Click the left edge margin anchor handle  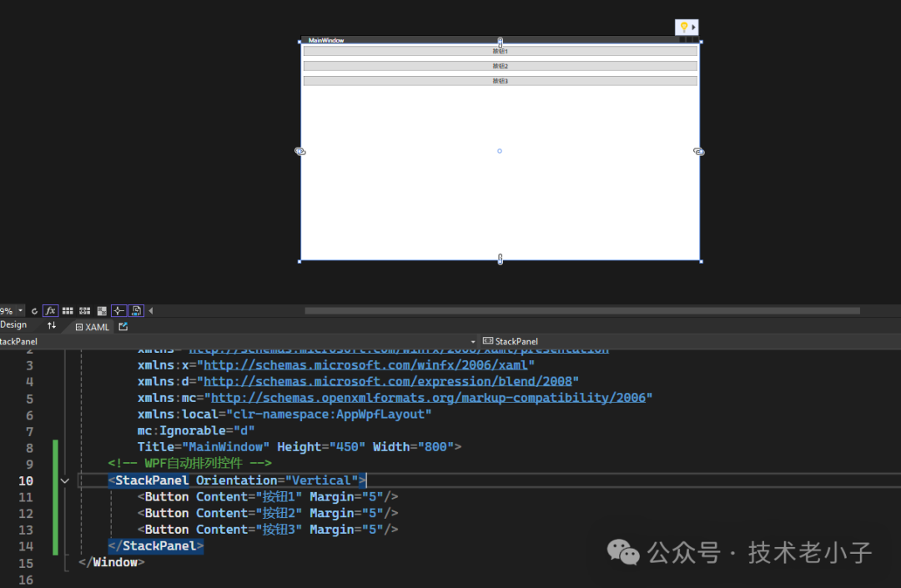click(300, 151)
